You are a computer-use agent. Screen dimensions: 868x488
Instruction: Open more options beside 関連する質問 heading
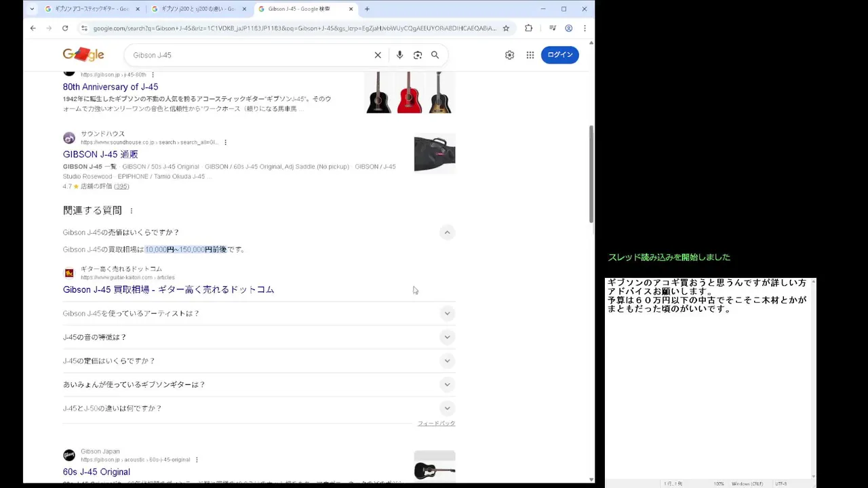click(132, 211)
